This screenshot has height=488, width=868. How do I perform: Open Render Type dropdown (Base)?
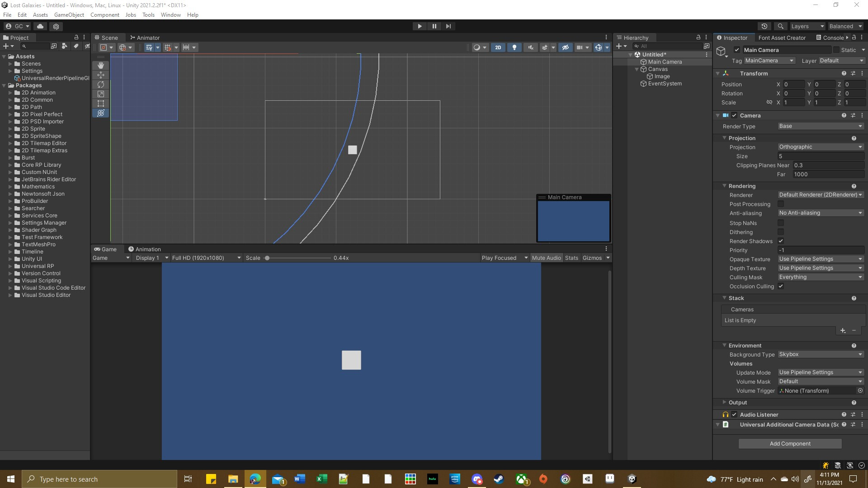tap(821, 127)
